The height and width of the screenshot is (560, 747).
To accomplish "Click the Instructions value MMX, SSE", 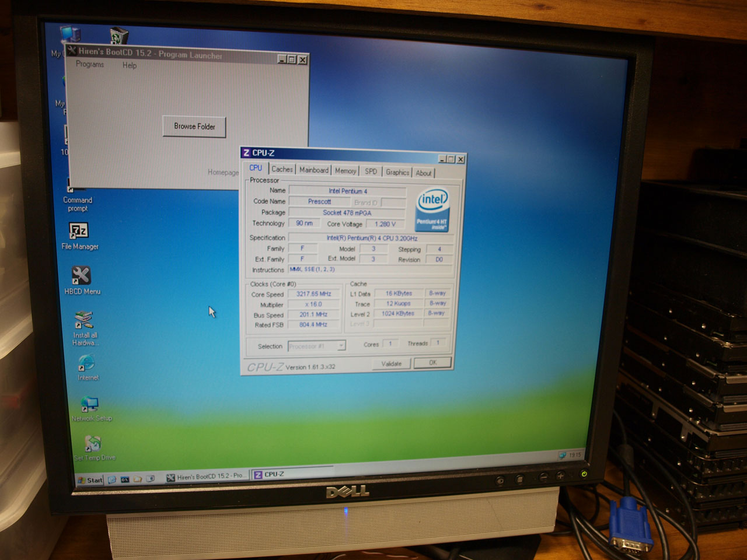I will tap(371, 269).
